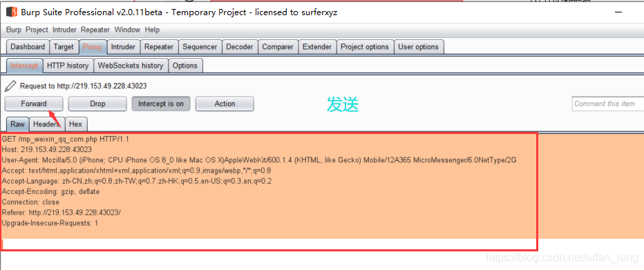This screenshot has width=644, height=270.
Task: Click the Connection: close line
Action: pyautogui.click(x=30, y=202)
